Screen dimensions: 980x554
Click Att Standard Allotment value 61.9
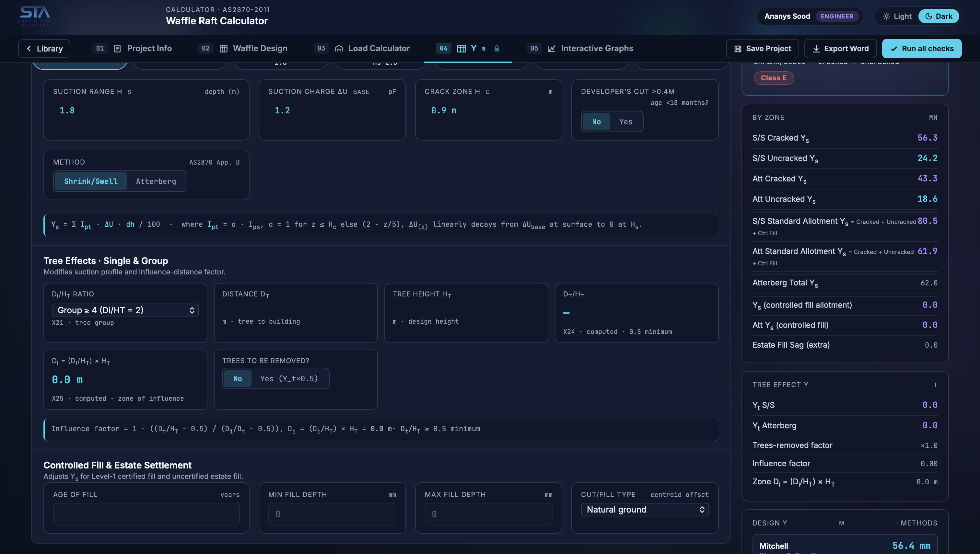tap(927, 251)
